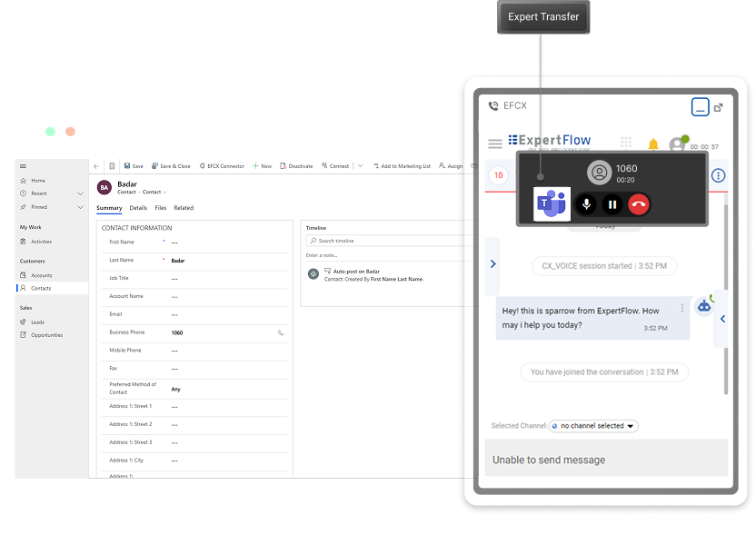
Task: Pop out the EFCX panel
Action: 719,106
